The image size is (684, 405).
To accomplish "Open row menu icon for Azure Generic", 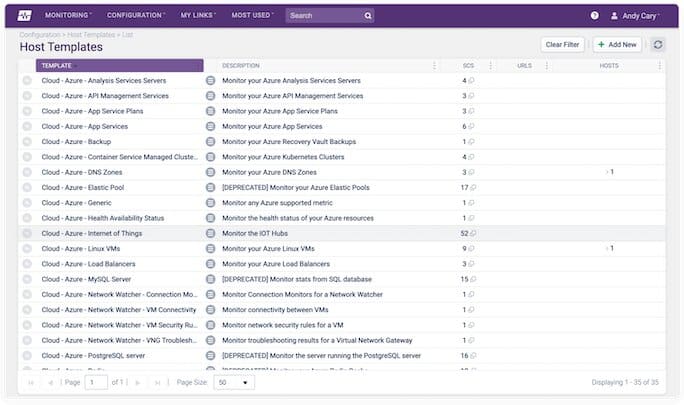I will tap(210, 202).
